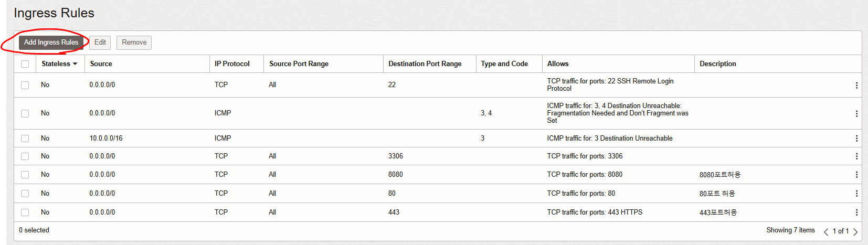Open three-dot menu for port 3306 rule
The width and height of the screenshot is (868, 245).
856,156
